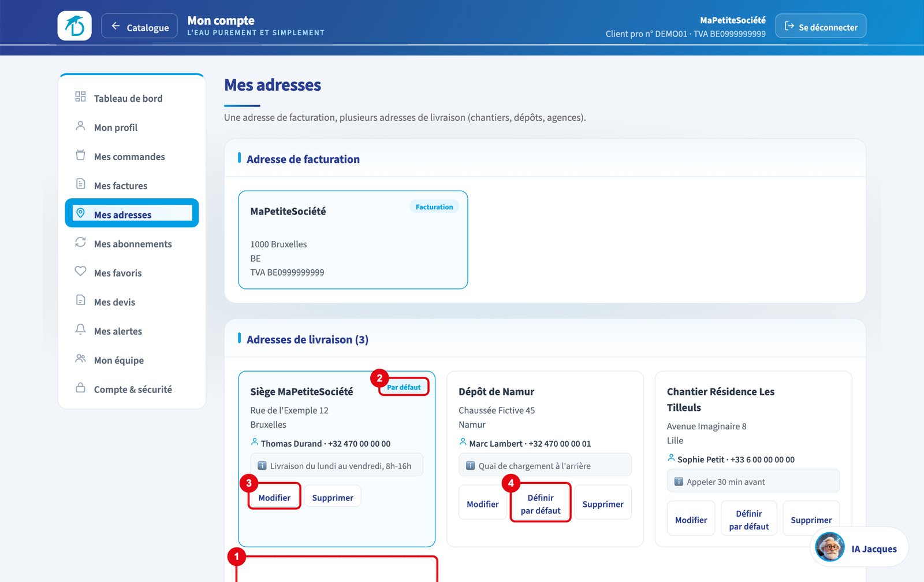The height and width of the screenshot is (582, 924).
Task: Go to Mes commandes section
Action: [x=132, y=156]
